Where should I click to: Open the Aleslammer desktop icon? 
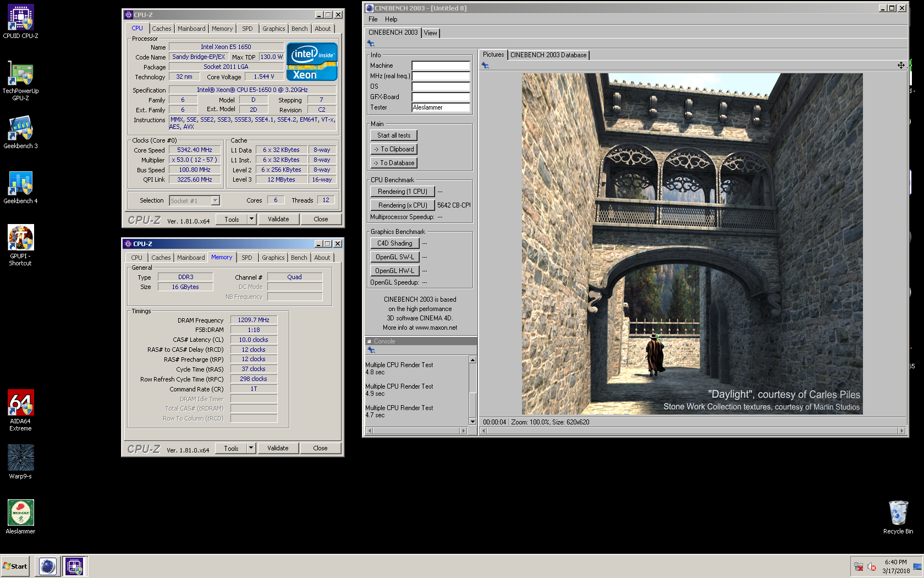click(x=20, y=517)
